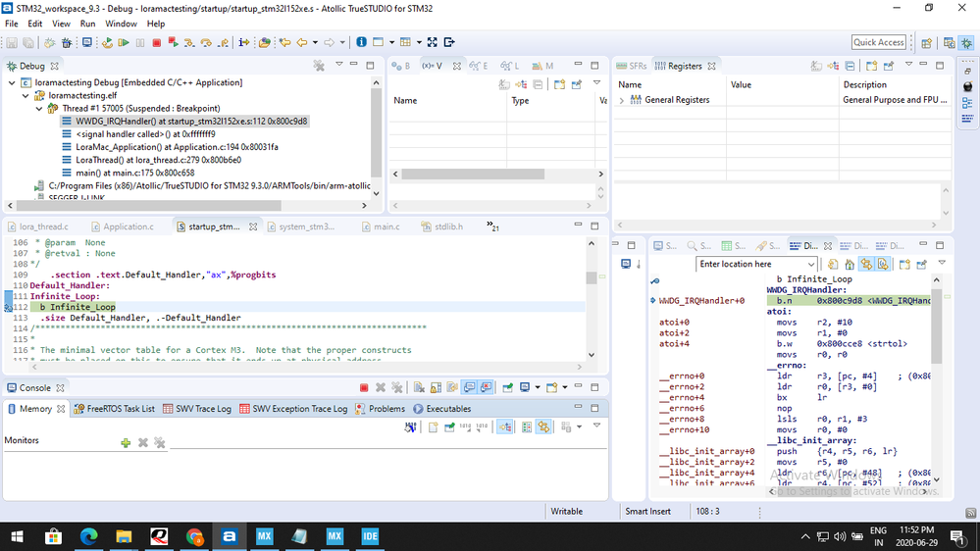980x551 pixels.
Task: Toggle Show Source in Disassembly toolbar
Action: (x=883, y=265)
